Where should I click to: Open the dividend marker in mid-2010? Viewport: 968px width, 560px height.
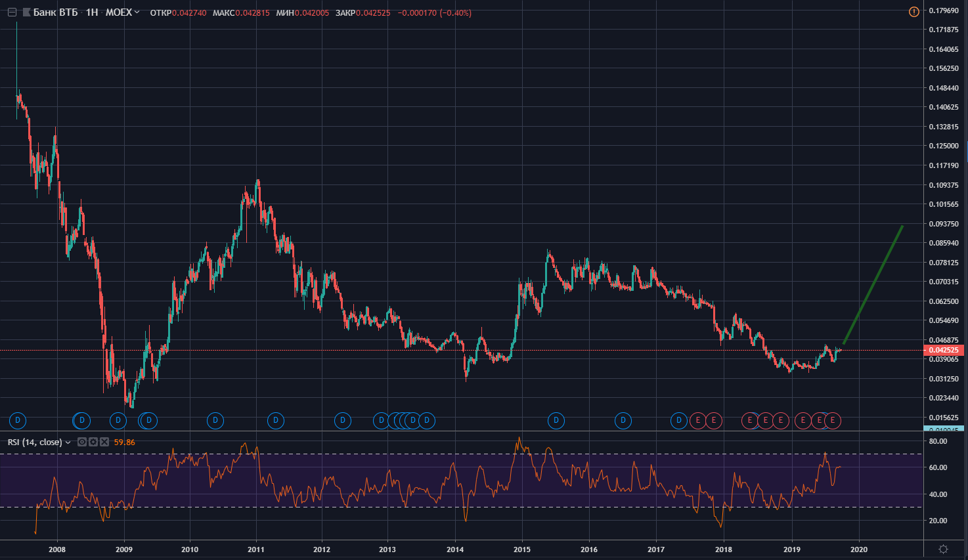(x=215, y=420)
